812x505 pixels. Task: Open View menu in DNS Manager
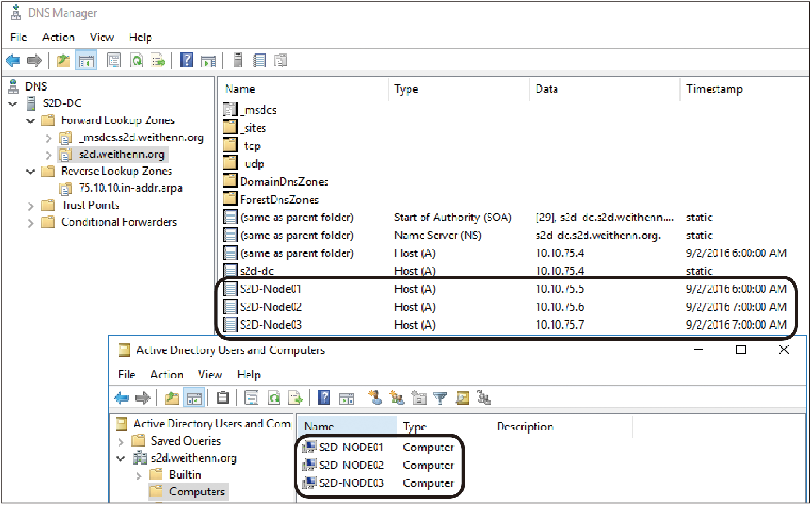click(x=102, y=37)
